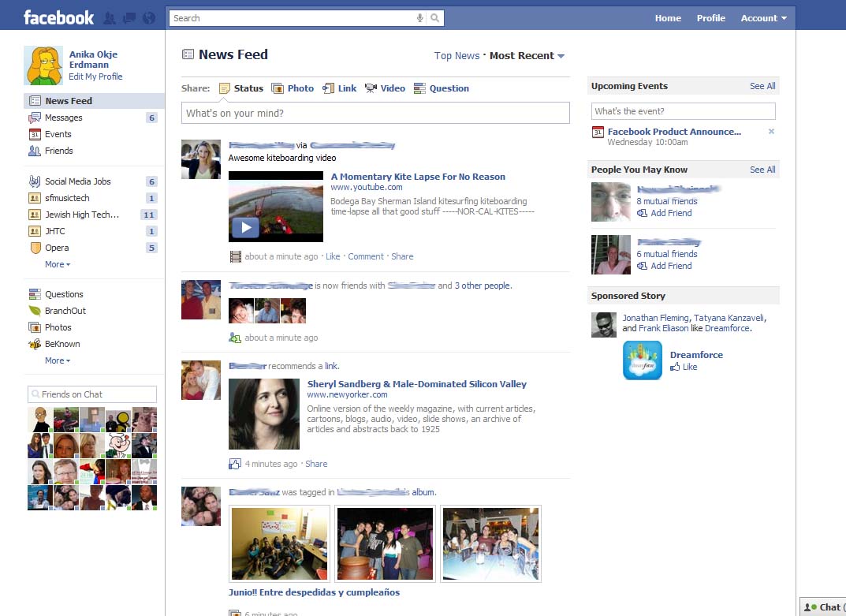Click the Link share icon
The width and height of the screenshot is (846, 616).
pyautogui.click(x=328, y=88)
